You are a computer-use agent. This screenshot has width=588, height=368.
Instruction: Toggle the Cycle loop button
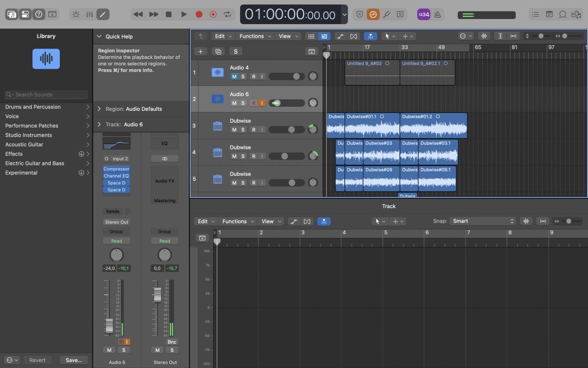tap(227, 14)
